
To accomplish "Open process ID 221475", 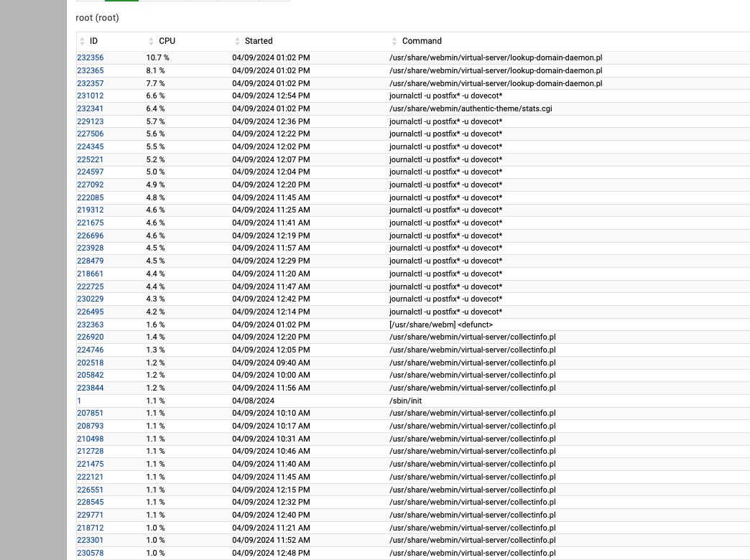I will 91,465.
